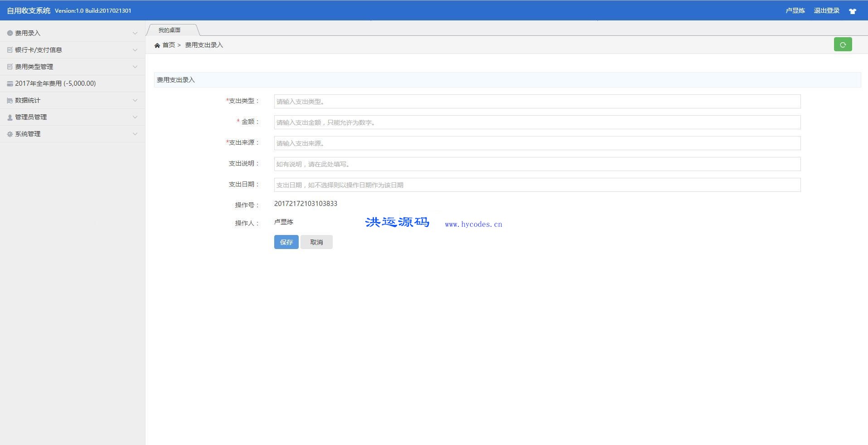Expand the 费用录入 menu chevron
Screen dimensions: 868x445
135,33
